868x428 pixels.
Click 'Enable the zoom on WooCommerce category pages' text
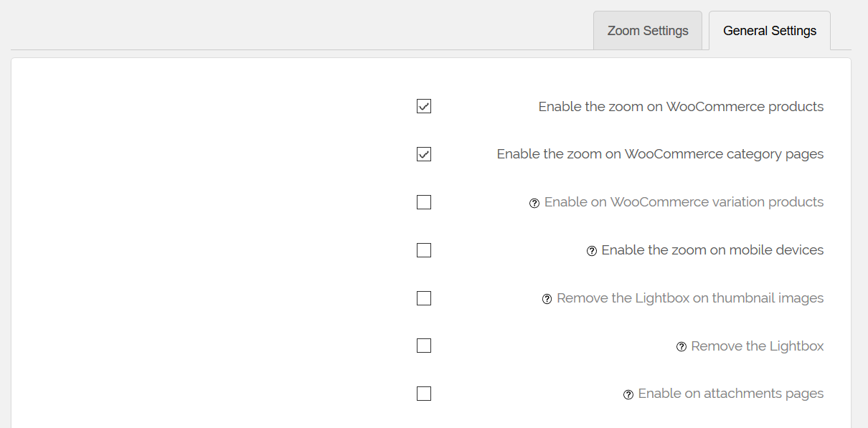660,154
